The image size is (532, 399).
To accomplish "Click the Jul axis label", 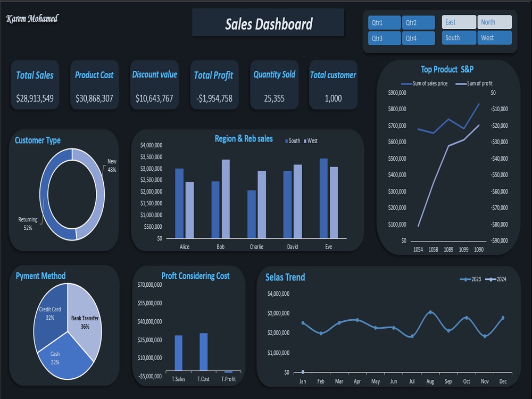I will [x=412, y=381].
